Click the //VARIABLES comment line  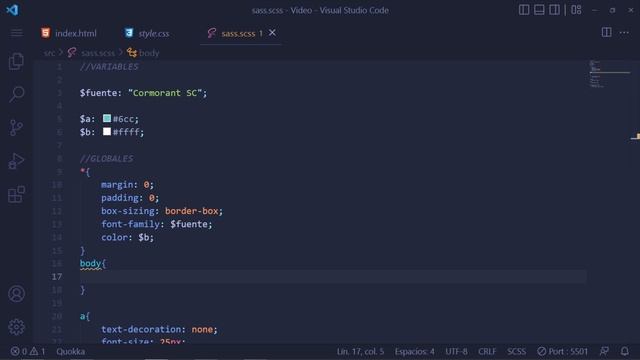click(x=109, y=67)
